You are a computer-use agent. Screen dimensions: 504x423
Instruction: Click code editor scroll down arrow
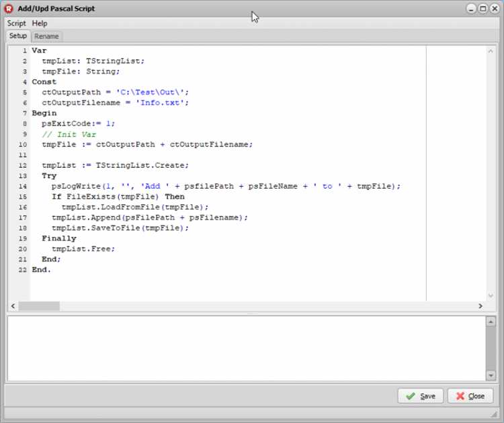click(x=491, y=295)
